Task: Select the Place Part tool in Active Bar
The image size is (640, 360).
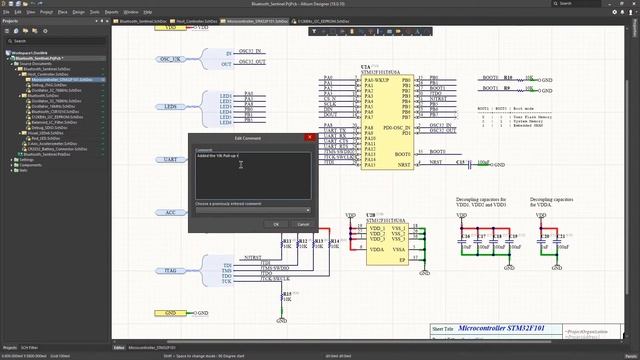Action: click(x=352, y=31)
